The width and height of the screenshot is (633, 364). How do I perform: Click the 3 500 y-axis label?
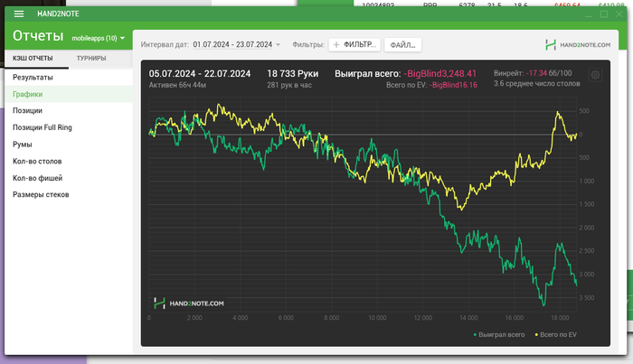(x=587, y=298)
